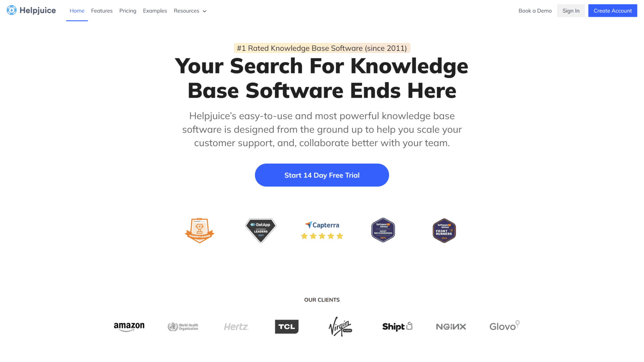Screen dimensions: 644x362
Task: Click the Create Account button
Action: 612,10
